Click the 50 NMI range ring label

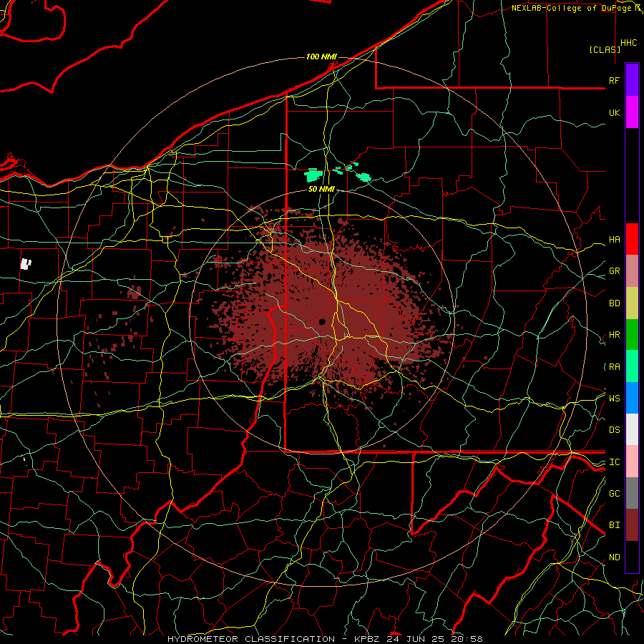click(321, 189)
